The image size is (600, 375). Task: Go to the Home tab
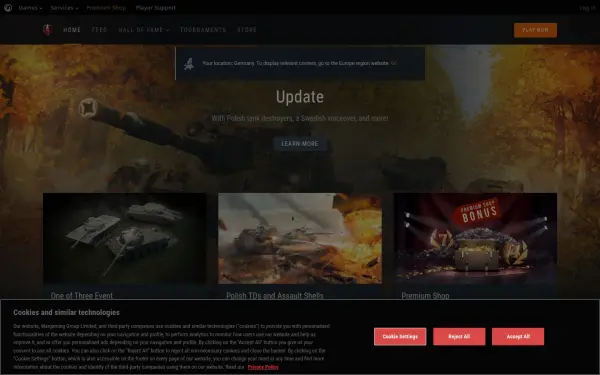point(72,30)
